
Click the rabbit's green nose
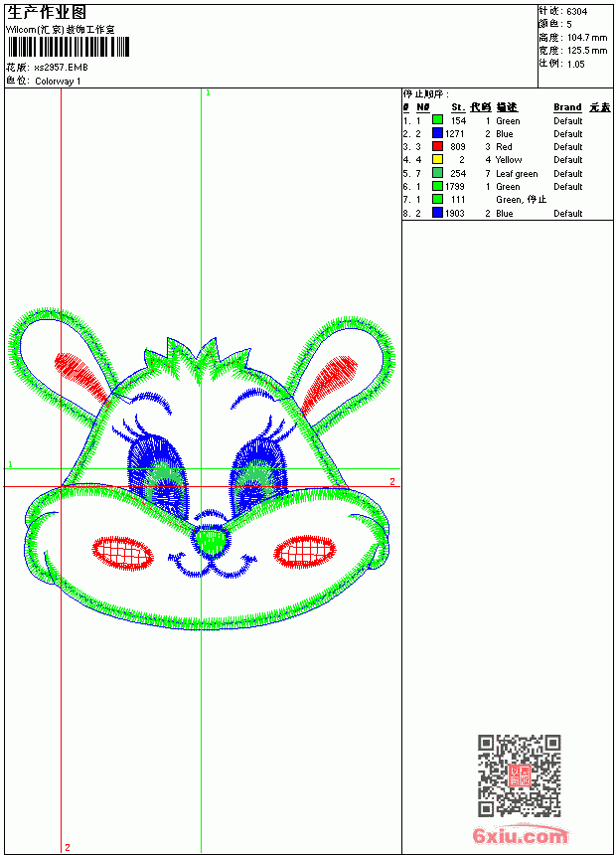click(211, 541)
